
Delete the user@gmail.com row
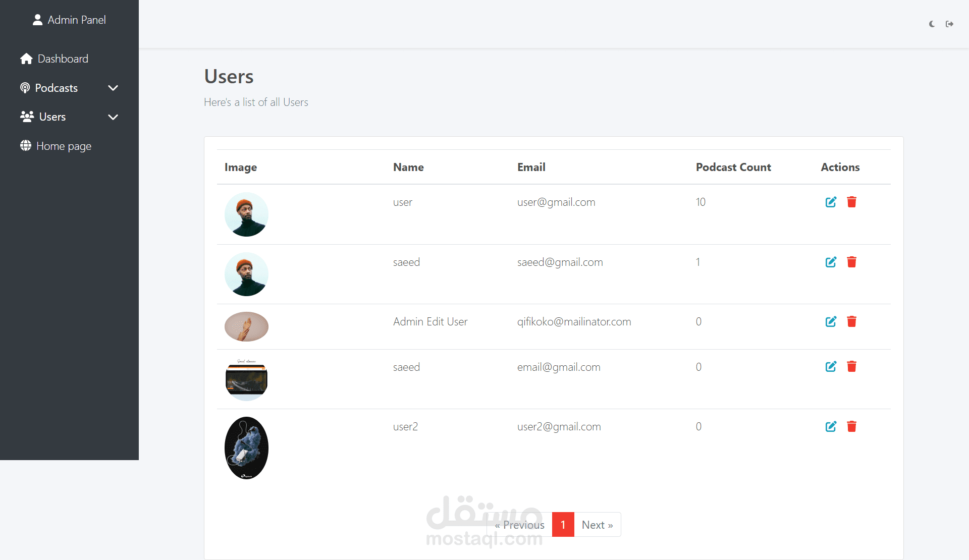851,202
